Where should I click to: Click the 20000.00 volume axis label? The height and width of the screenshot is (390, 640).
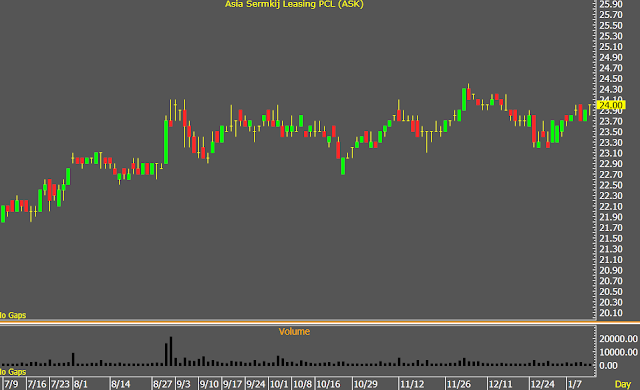[618, 339]
